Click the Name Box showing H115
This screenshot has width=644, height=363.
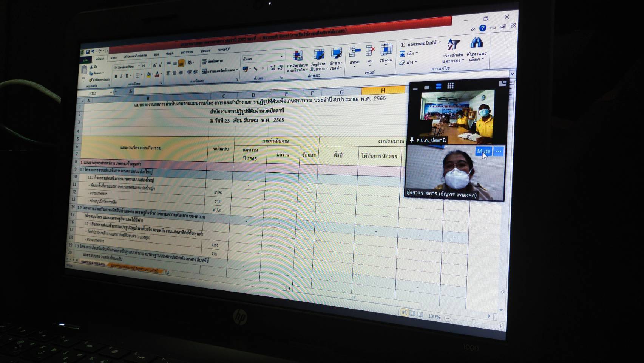[94, 93]
